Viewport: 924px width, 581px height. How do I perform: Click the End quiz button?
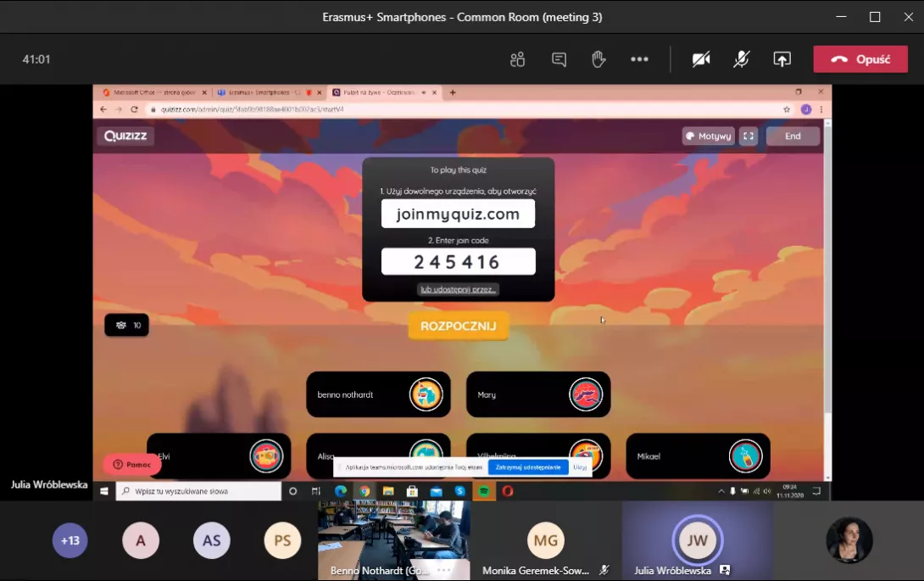pos(793,136)
